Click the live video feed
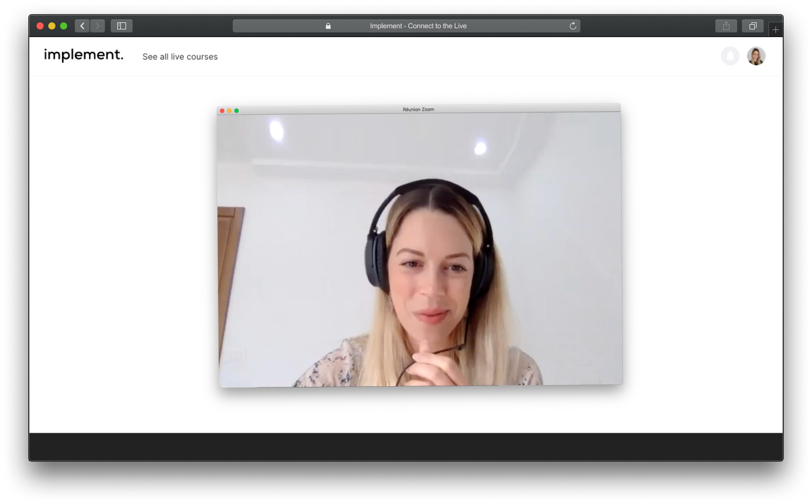The height and width of the screenshot is (504, 812). 420,250
